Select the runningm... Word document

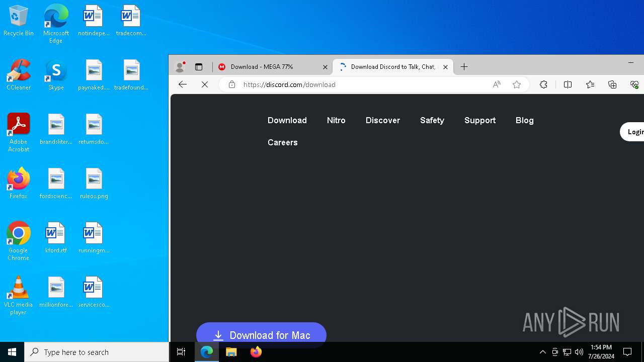pos(94,238)
